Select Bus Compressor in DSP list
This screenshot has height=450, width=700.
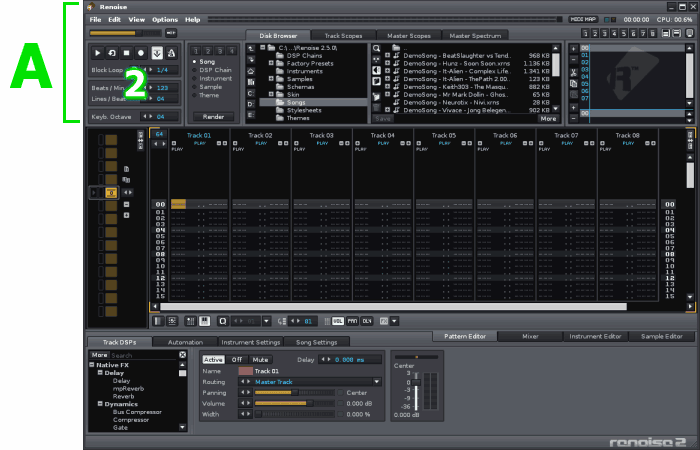click(137, 412)
